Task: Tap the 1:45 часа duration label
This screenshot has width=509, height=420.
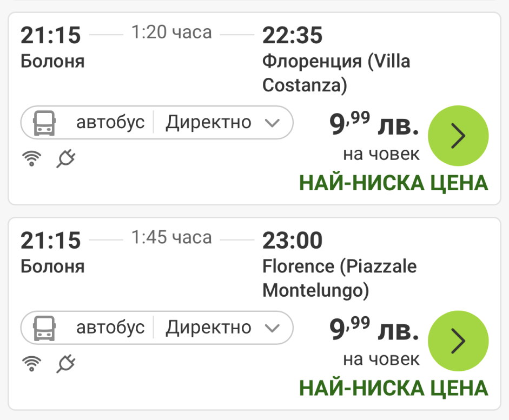Action: 171,237
